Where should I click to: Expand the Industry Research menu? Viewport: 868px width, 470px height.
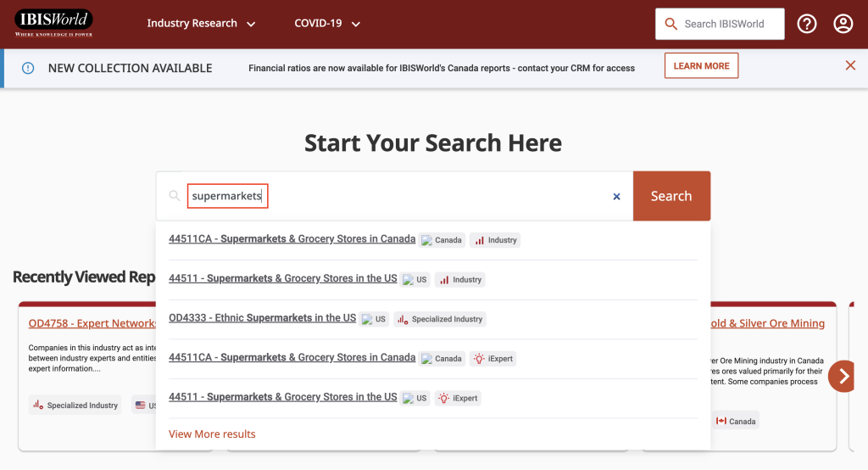click(201, 24)
